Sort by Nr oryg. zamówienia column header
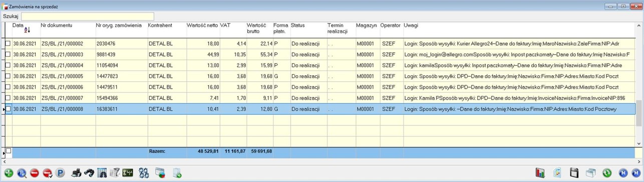Screen dimensions: 644x182 point(121,30)
